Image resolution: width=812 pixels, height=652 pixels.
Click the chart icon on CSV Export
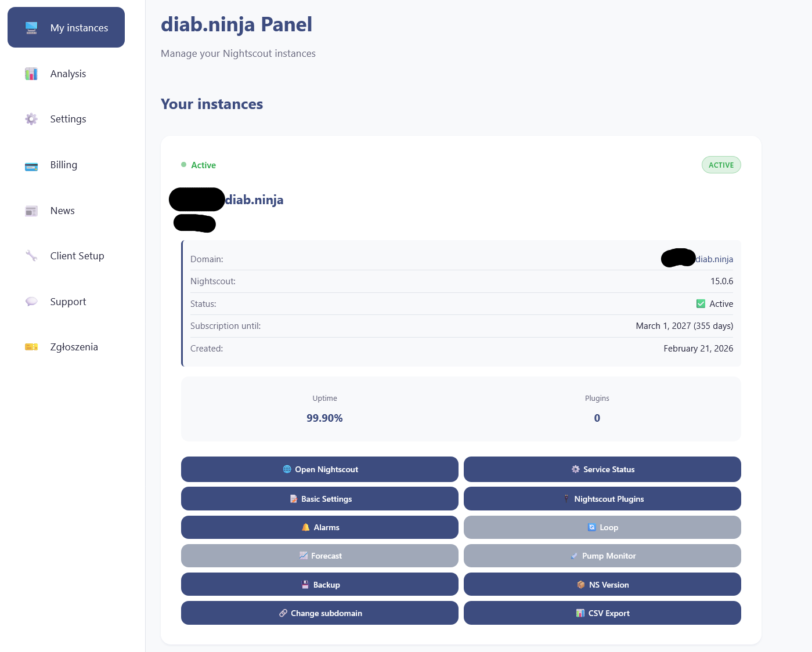coord(580,613)
